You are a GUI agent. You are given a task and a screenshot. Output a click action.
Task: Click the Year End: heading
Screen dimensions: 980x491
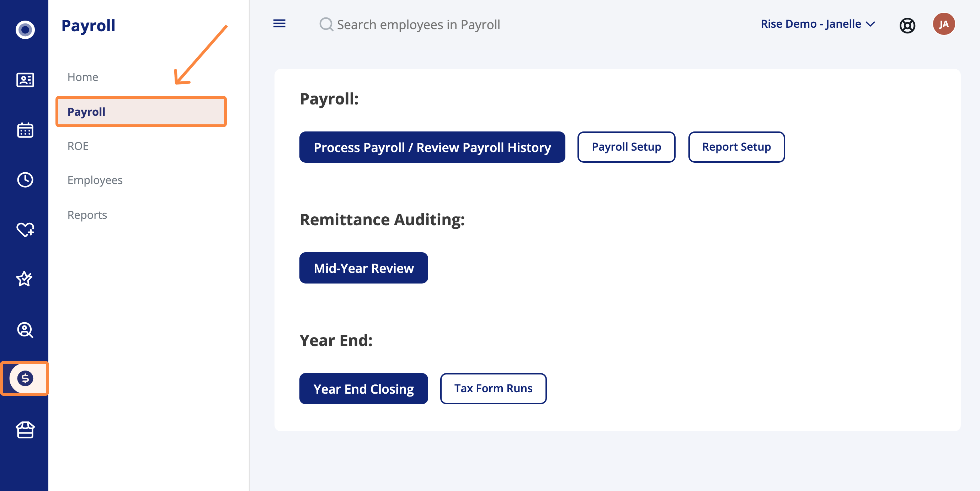336,340
